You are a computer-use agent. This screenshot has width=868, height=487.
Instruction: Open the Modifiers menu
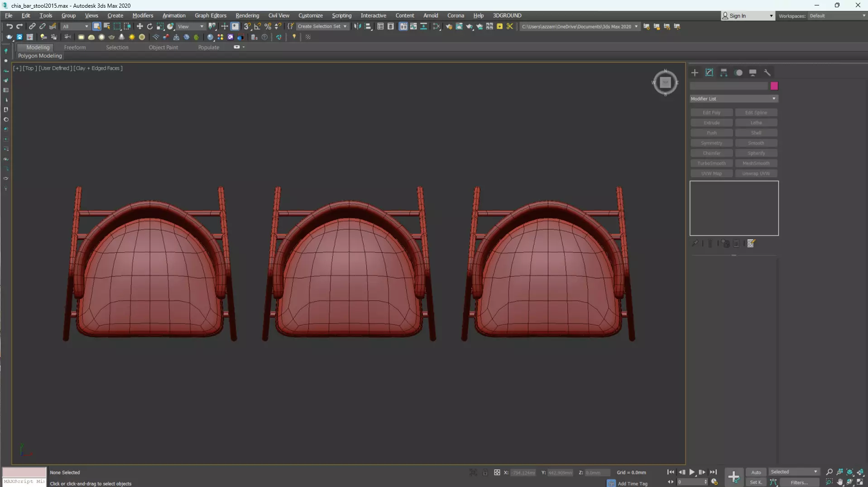click(143, 15)
